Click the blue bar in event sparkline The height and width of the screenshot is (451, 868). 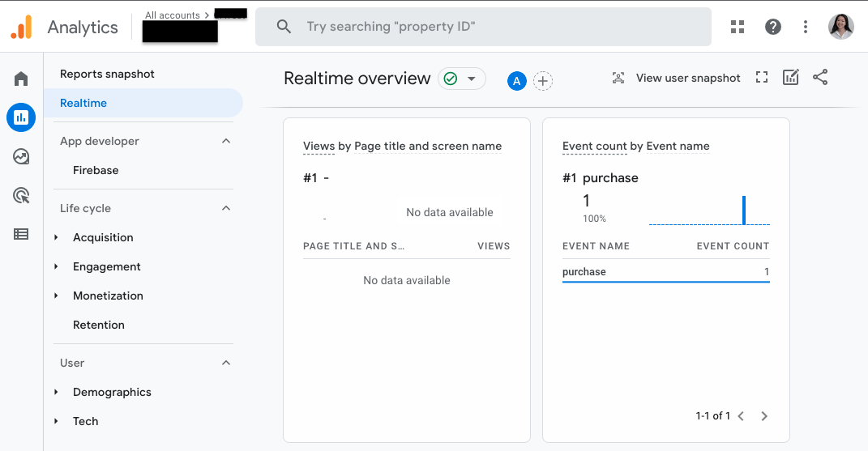744,211
